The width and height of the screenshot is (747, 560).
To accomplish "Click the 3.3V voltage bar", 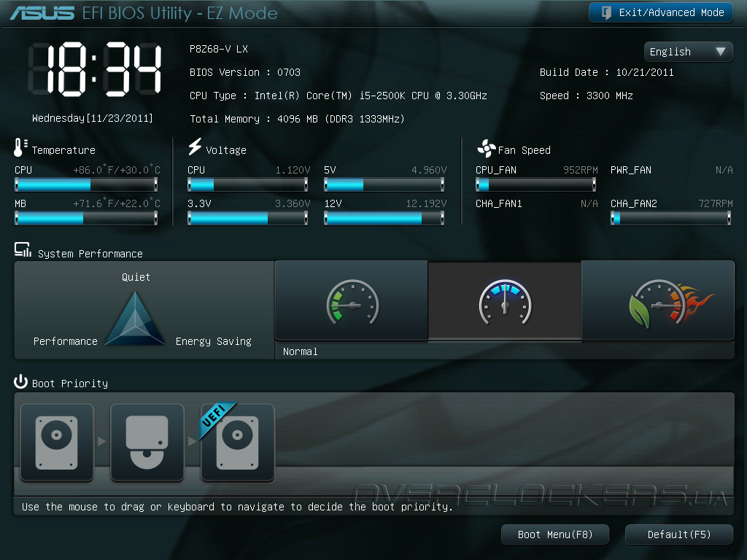I will tap(248, 219).
